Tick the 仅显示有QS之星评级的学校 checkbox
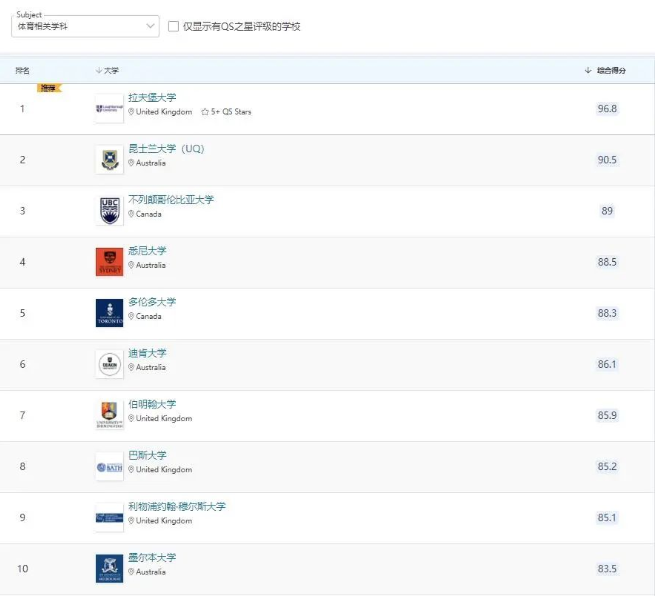Viewport: 667px width, 602px height. coord(173,26)
